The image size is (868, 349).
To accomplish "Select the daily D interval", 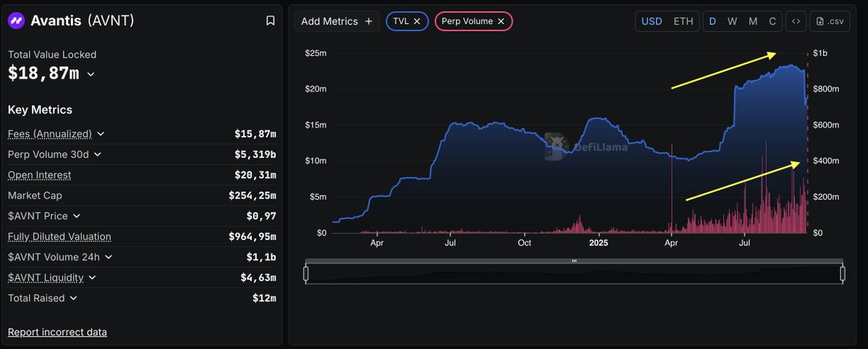I will [x=712, y=21].
